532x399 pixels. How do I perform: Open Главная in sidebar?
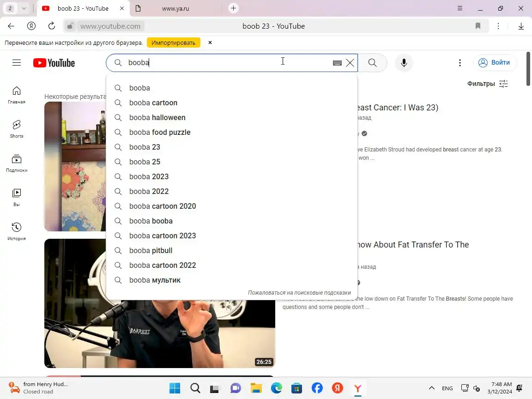(17, 95)
